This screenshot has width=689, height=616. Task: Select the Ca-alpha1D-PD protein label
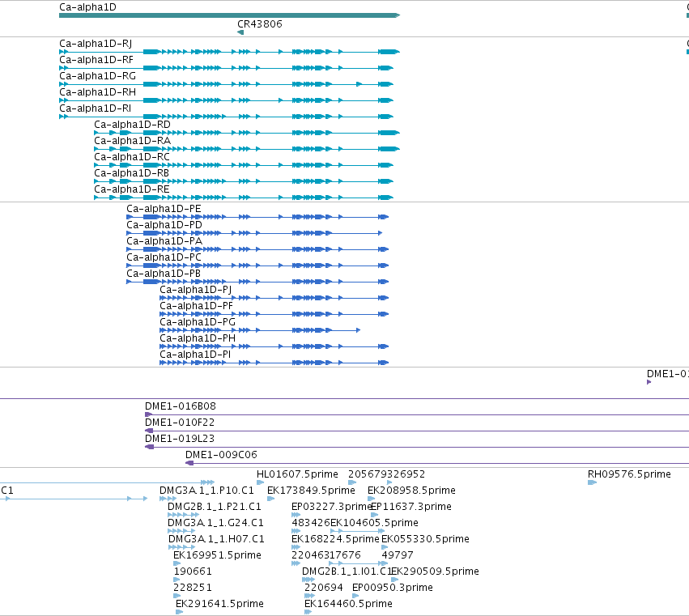[x=164, y=225]
